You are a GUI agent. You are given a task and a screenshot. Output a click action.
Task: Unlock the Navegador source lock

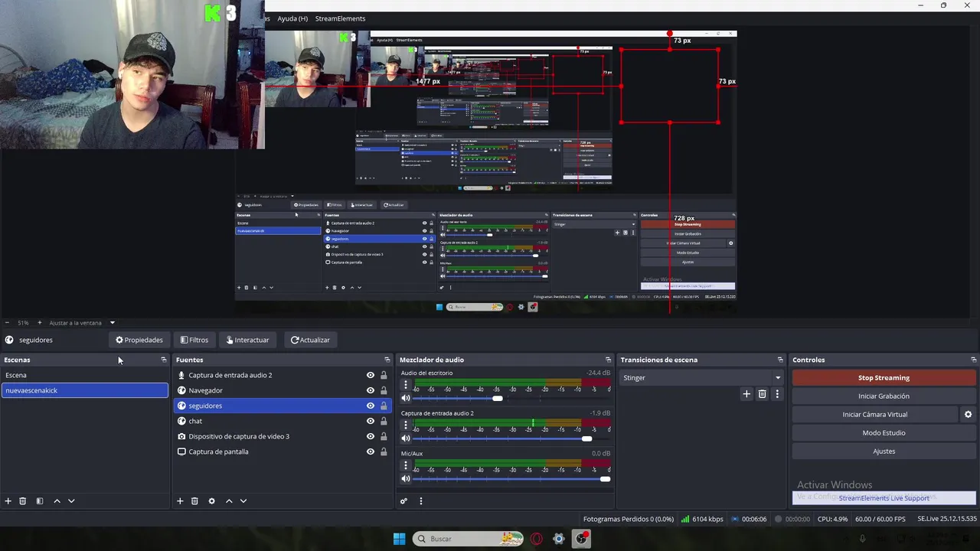point(384,390)
